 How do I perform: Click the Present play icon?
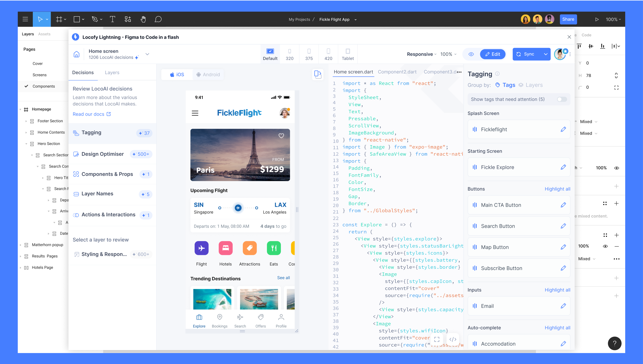click(597, 19)
